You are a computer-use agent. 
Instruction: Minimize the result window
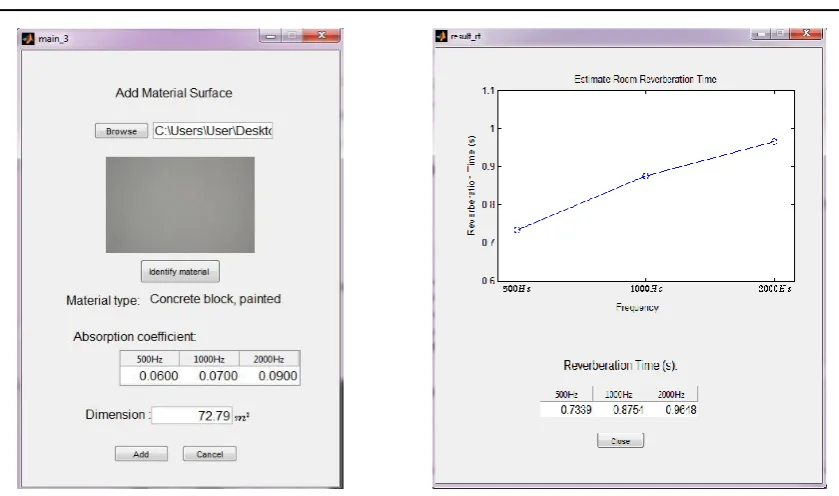pos(761,34)
